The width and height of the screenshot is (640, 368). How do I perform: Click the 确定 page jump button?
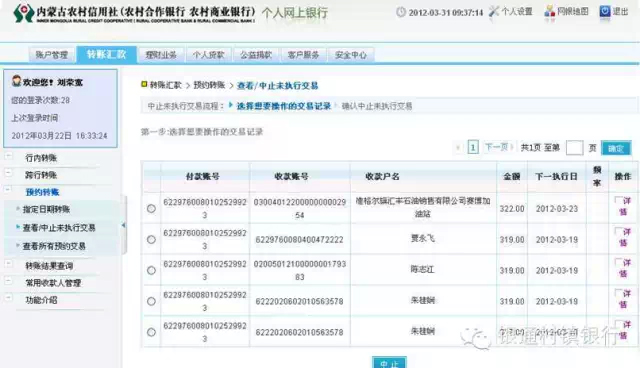tap(616, 148)
